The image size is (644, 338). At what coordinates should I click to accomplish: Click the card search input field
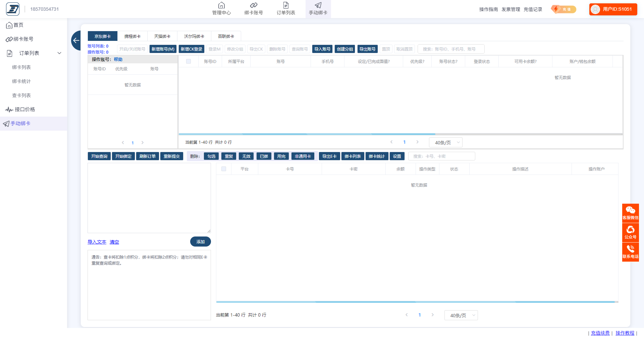441,156
